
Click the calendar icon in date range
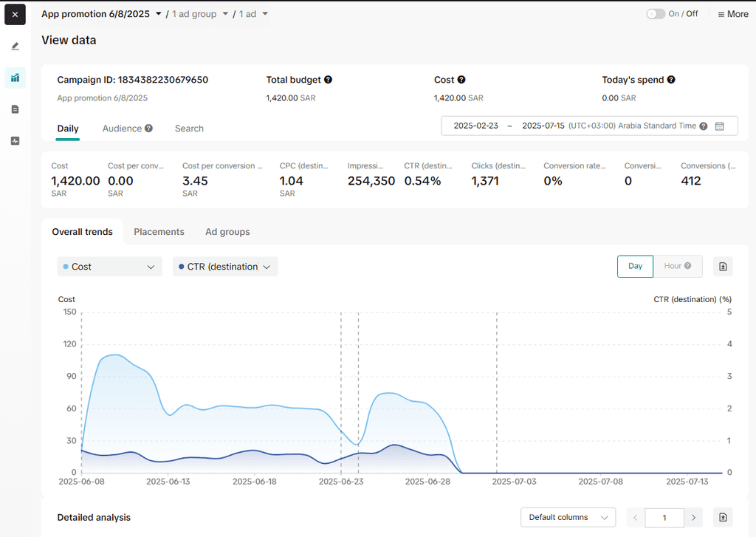point(720,126)
